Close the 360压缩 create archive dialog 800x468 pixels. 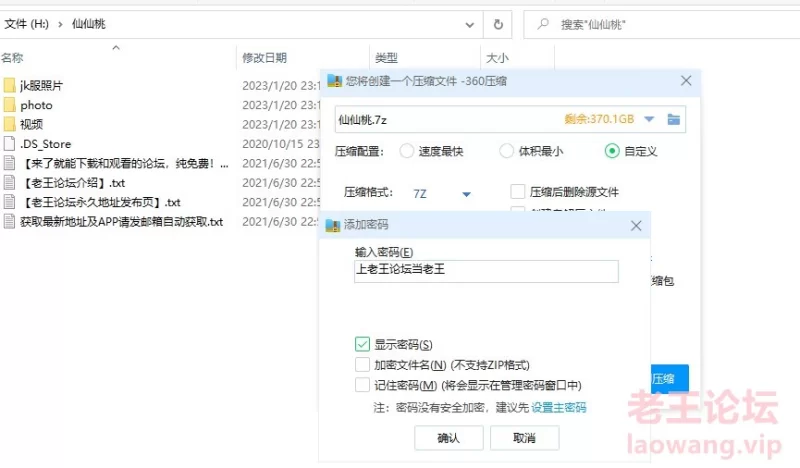pyautogui.click(x=686, y=81)
